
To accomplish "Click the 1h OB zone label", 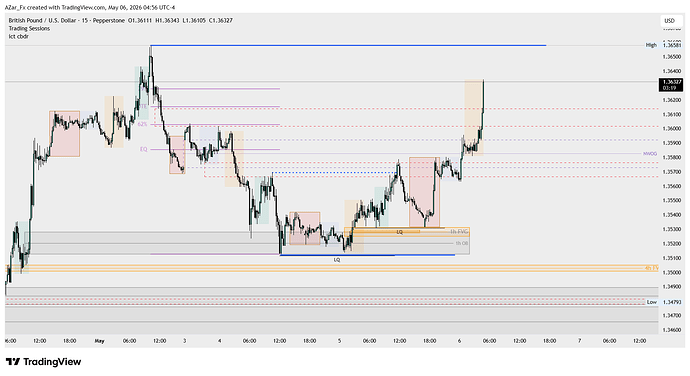I will [x=462, y=243].
